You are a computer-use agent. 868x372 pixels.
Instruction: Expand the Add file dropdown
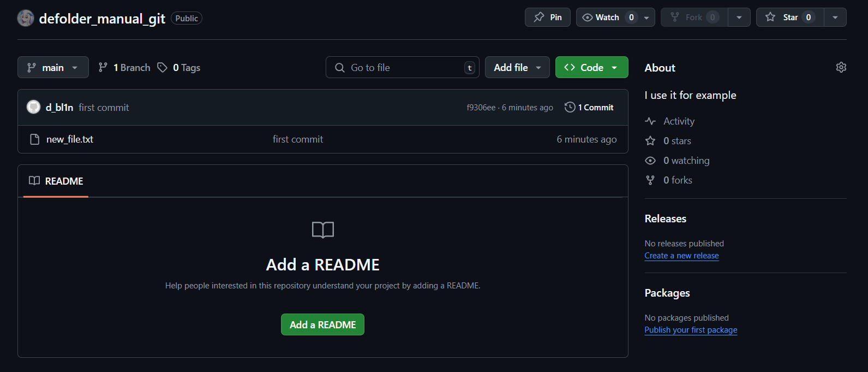(x=517, y=67)
